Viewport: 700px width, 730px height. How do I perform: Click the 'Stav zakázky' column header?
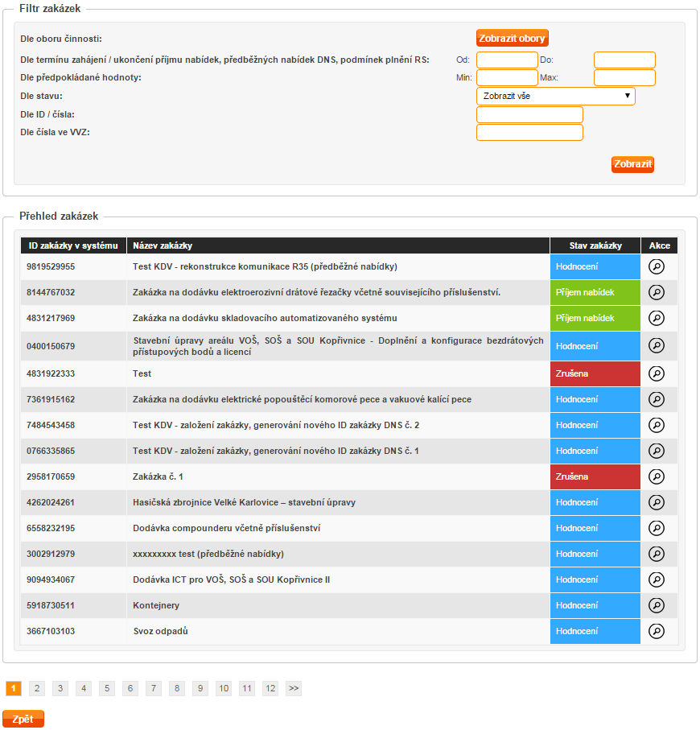click(595, 245)
